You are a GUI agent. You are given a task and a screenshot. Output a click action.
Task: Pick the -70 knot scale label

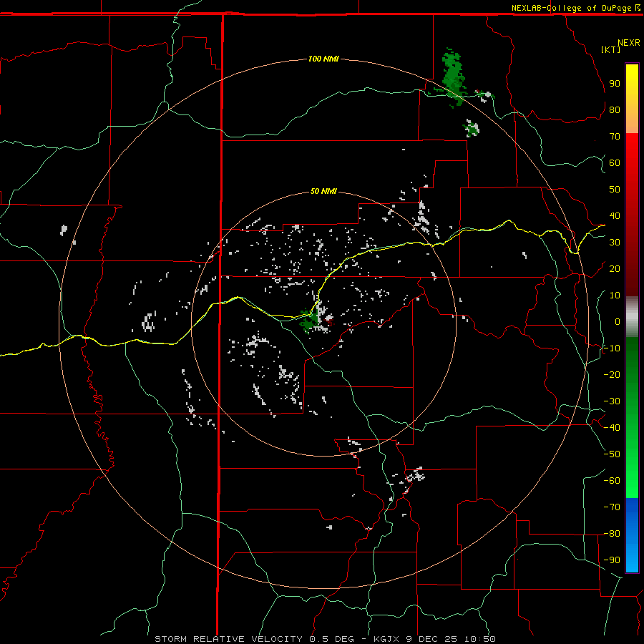612,507
